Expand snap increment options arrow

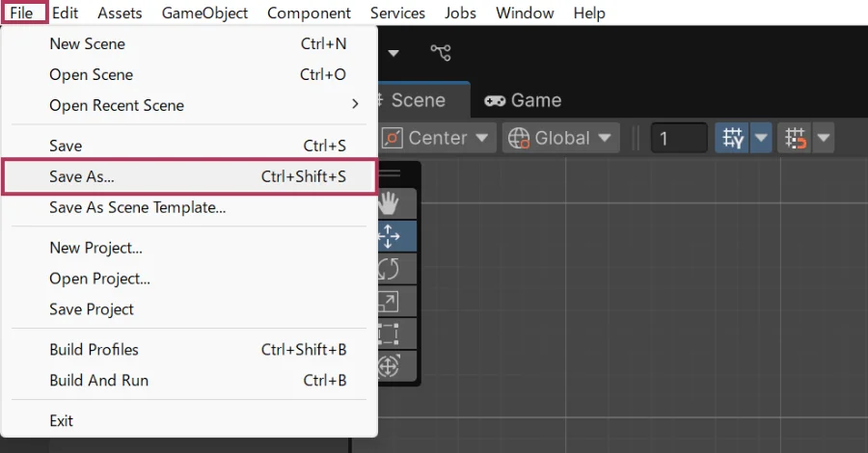tap(823, 138)
